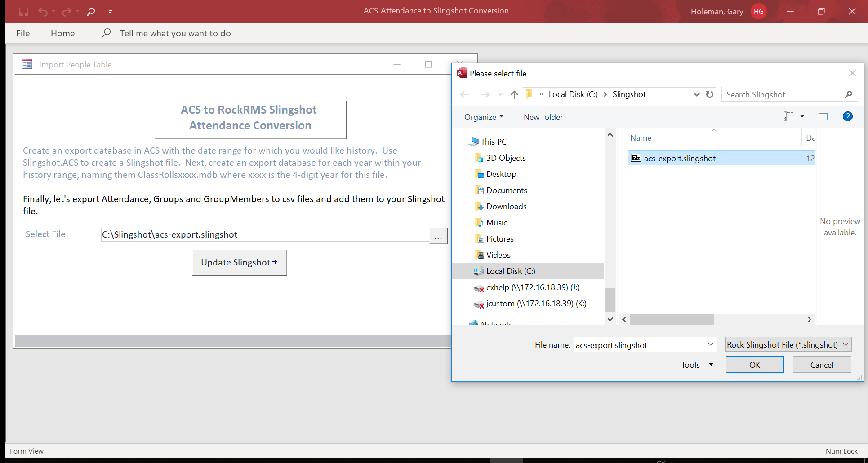Click the magnifier Find icon in title bar
The height and width of the screenshot is (463, 868).
tap(91, 12)
